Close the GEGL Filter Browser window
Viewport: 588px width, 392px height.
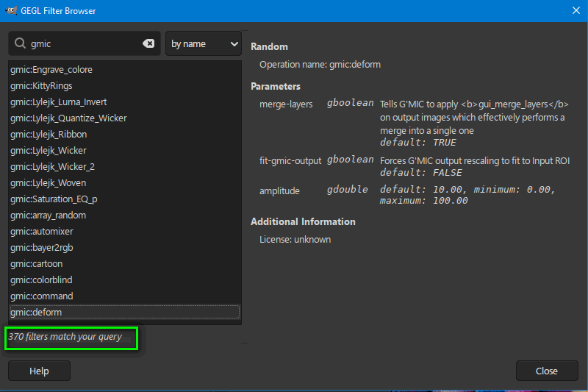(576, 10)
